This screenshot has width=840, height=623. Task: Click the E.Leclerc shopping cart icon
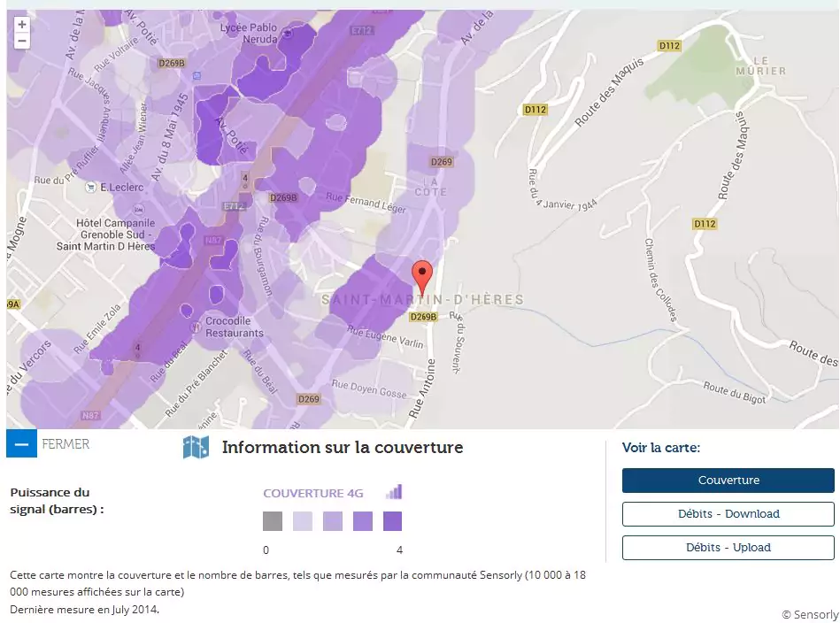(x=89, y=187)
